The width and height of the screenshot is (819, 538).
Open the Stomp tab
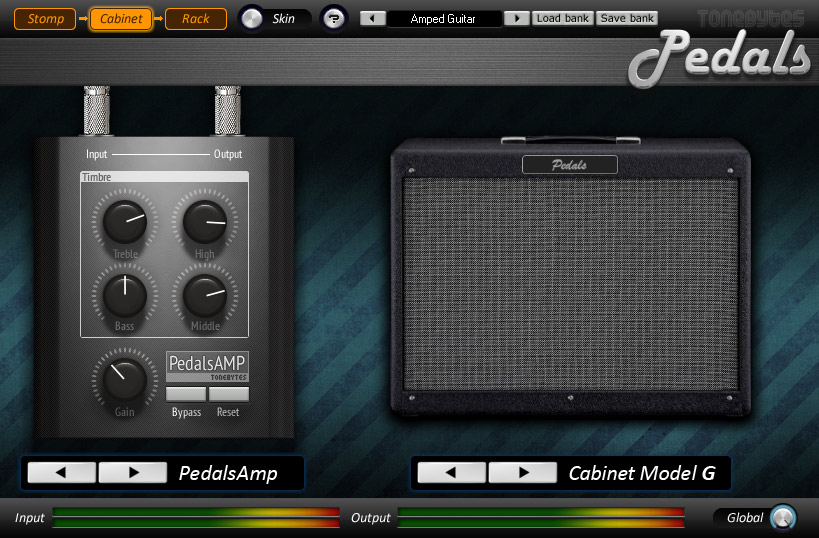pos(46,19)
